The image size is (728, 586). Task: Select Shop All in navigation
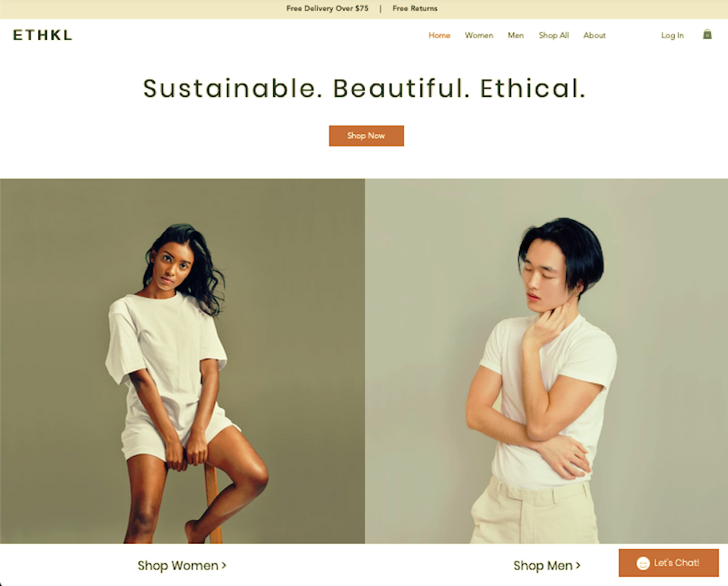[x=553, y=35]
